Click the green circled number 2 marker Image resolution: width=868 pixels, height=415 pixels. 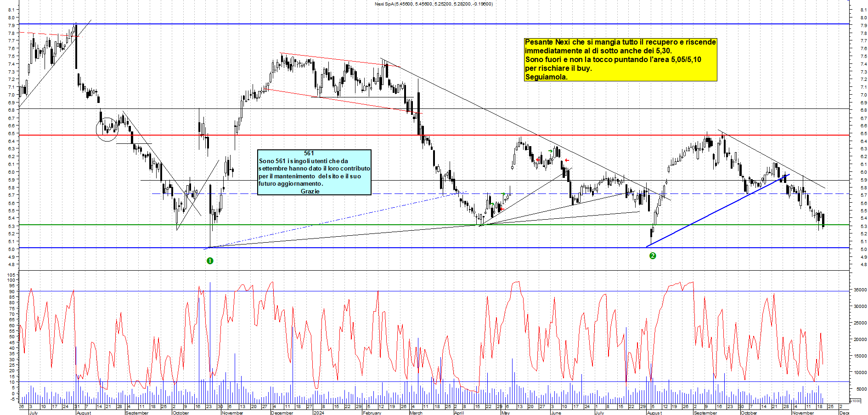[653, 256]
